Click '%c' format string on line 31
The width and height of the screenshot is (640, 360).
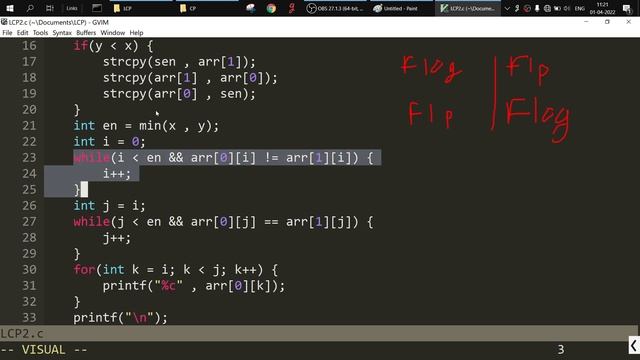(169, 286)
